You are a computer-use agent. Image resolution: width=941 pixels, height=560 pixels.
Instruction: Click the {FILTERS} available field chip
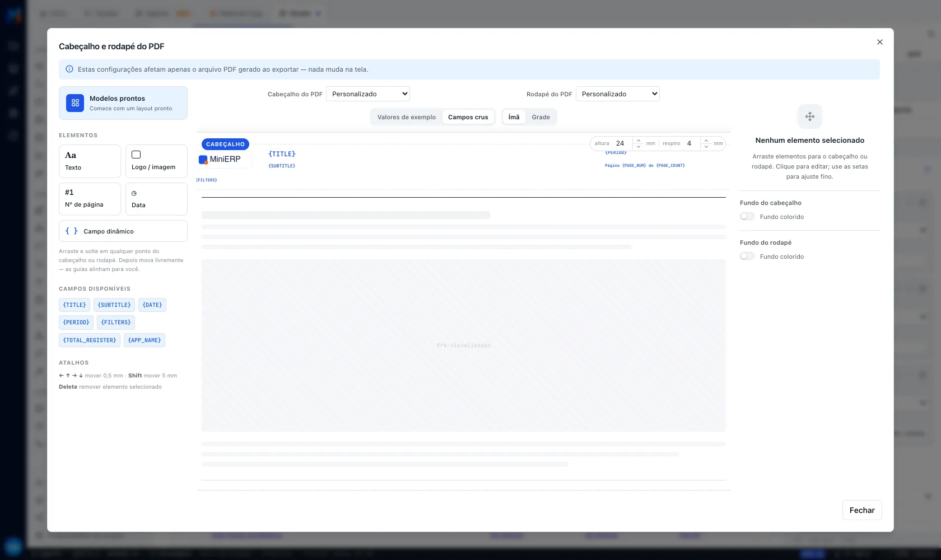point(116,323)
